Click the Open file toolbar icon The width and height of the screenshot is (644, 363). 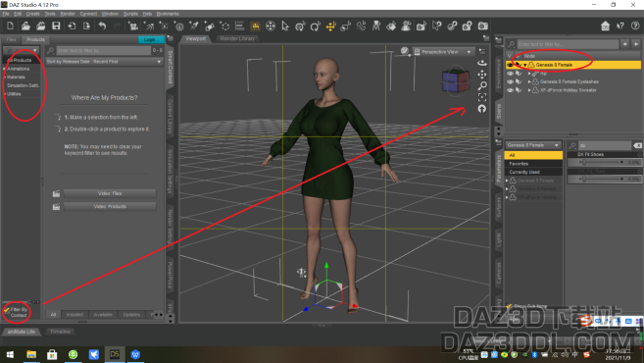[x=25, y=26]
